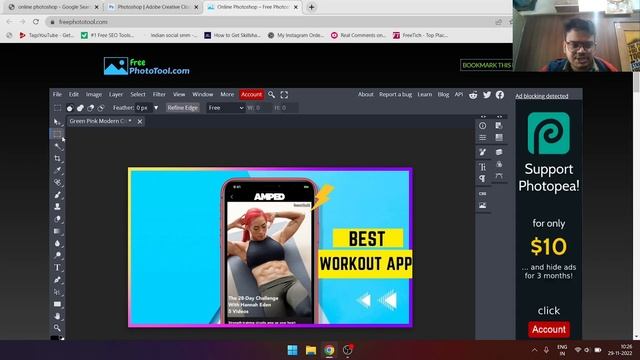Open Photopea Facebook page icon
The height and width of the screenshot is (360, 640).
500,95
